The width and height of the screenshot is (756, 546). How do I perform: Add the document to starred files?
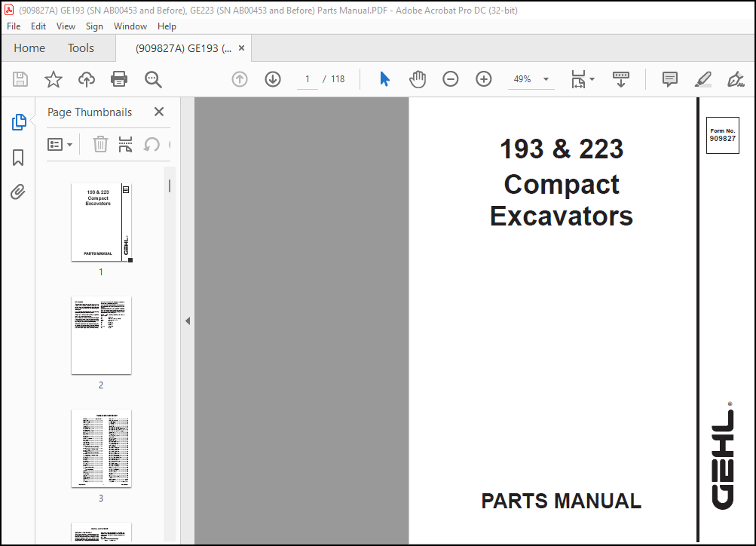pyautogui.click(x=54, y=79)
